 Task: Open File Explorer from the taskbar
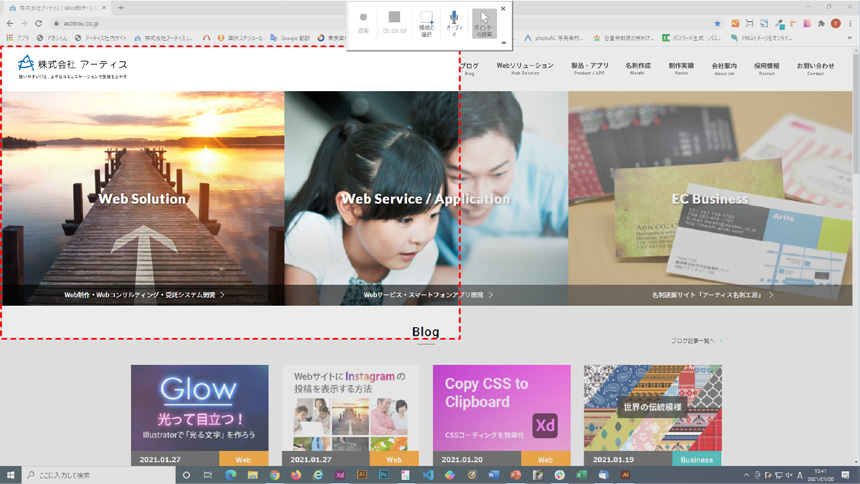[x=252, y=475]
